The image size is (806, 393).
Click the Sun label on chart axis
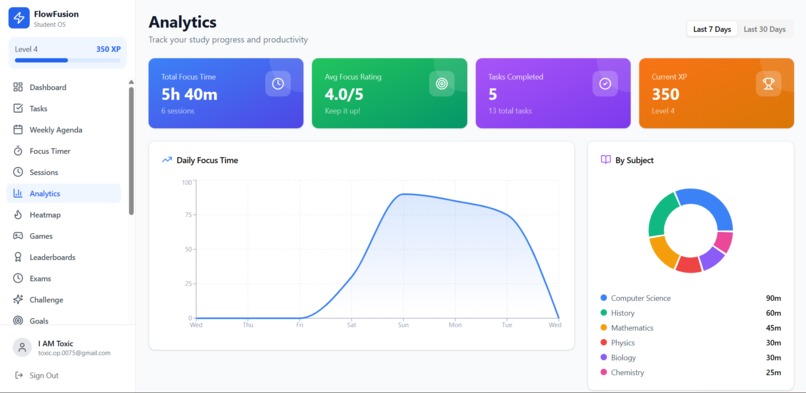tap(403, 325)
